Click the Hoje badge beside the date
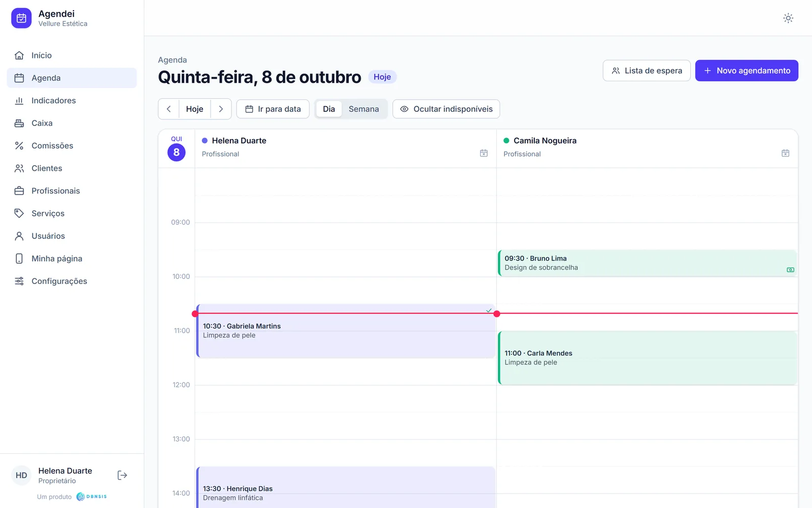 (382, 77)
